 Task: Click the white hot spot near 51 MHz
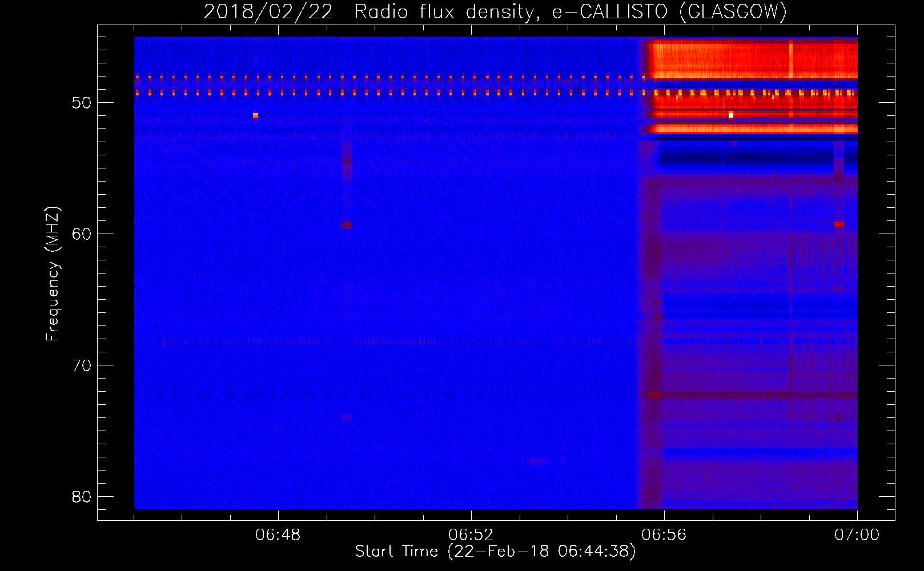[x=730, y=115]
